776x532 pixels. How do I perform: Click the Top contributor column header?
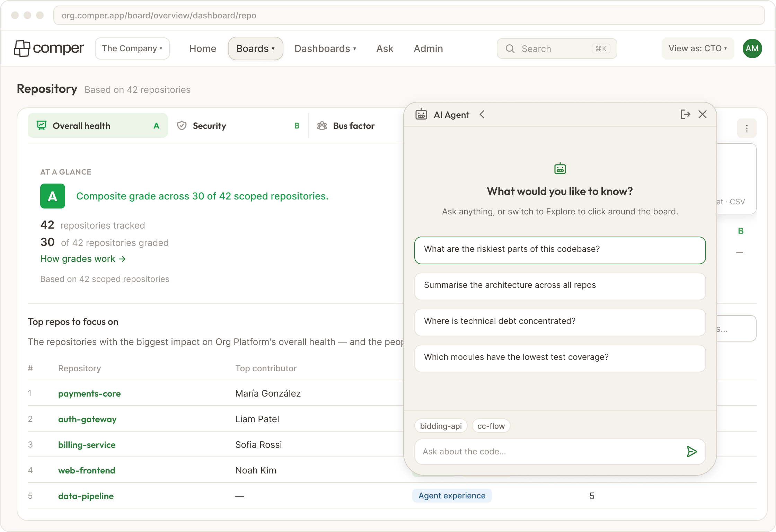click(x=266, y=368)
